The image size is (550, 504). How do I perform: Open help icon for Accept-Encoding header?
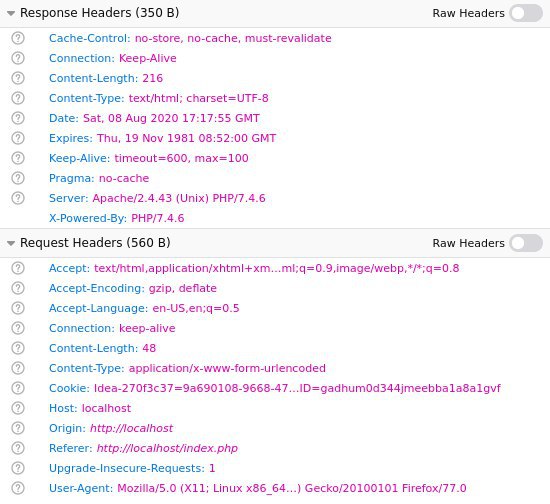pos(18,288)
